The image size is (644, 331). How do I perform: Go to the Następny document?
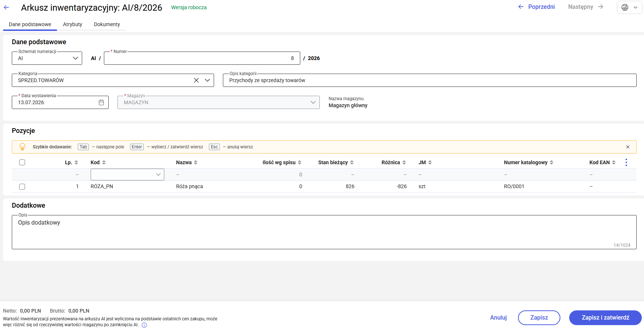coord(585,7)
